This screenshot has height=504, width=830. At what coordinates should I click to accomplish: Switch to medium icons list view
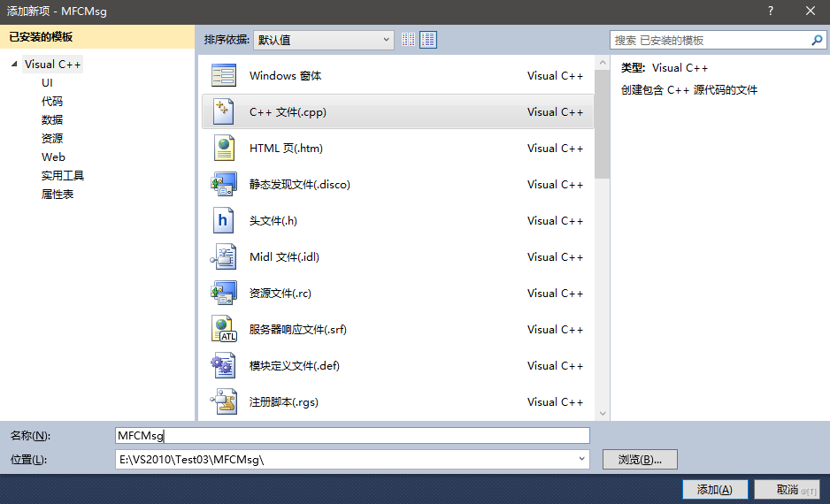[428, 40]
